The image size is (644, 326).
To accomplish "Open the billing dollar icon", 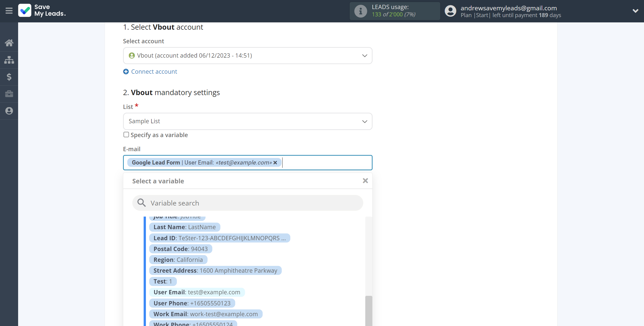I will tap(9, 77).
